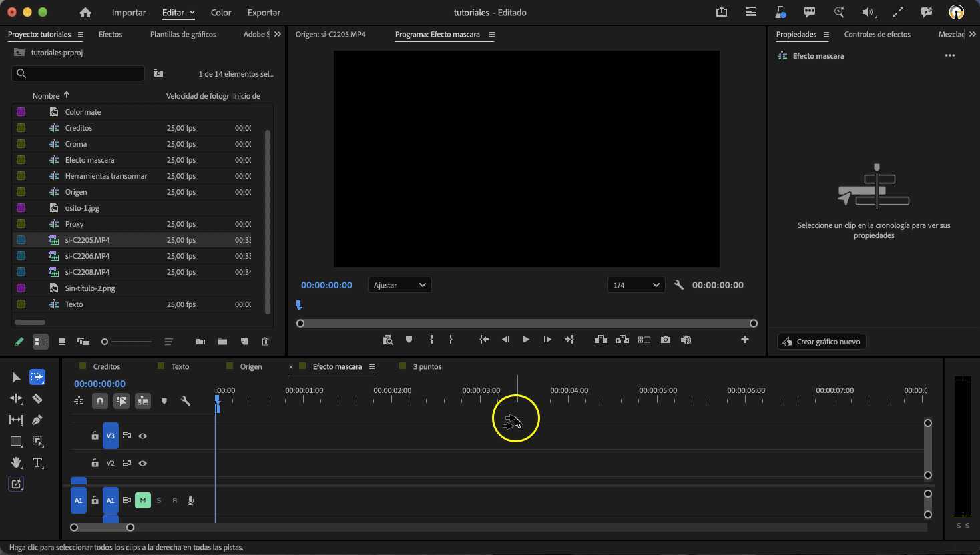Open the 1/4 playback resolution dropdown

click(x=636, y=285)
